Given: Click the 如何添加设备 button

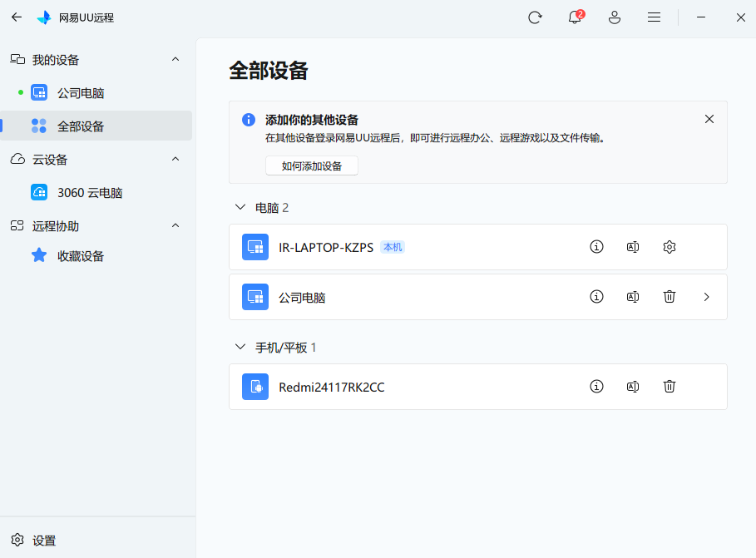Looking at the screenshot, I should pyautogui.click(x=311, y=166).
